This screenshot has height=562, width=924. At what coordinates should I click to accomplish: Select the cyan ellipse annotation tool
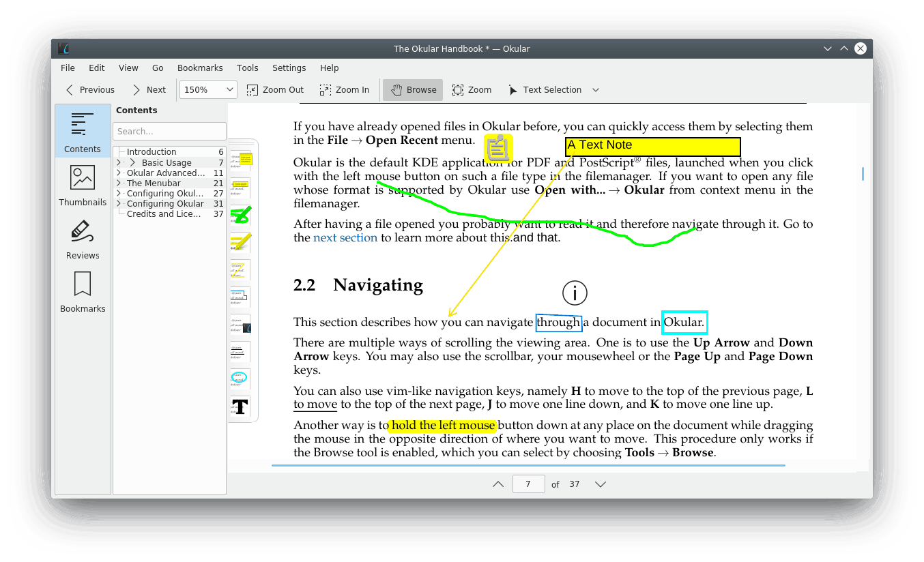click(240, 379)
